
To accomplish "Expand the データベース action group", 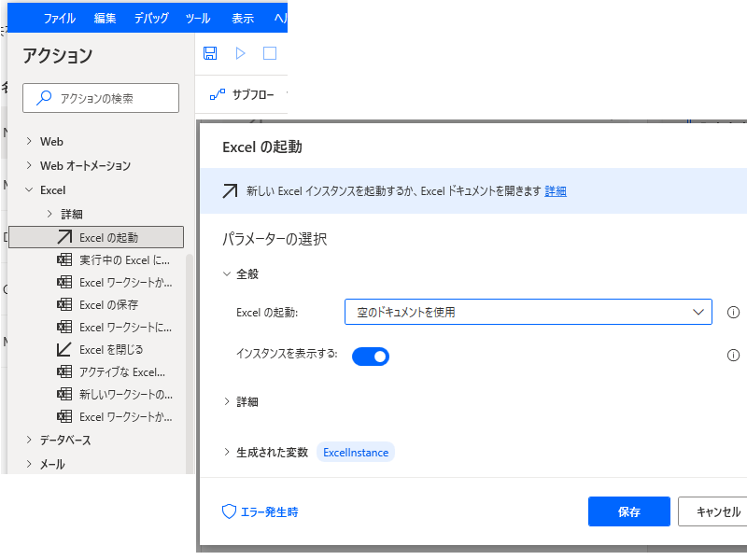I will coord(29,440).
